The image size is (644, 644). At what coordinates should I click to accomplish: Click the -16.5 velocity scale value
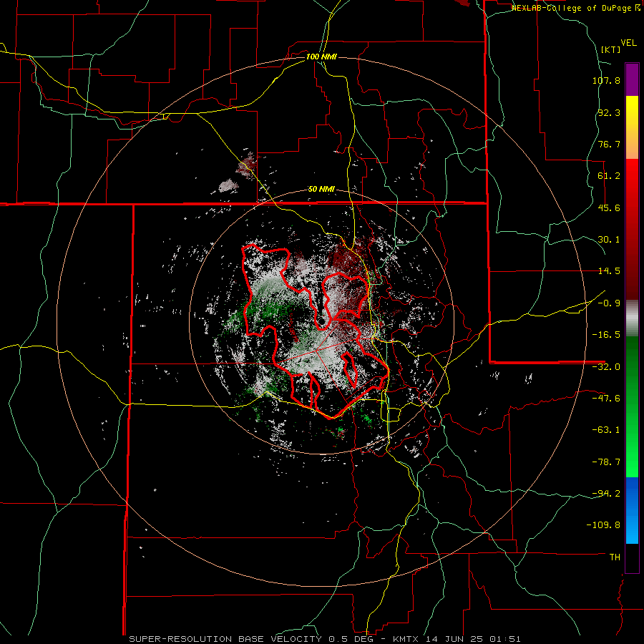tap(606, 335)
